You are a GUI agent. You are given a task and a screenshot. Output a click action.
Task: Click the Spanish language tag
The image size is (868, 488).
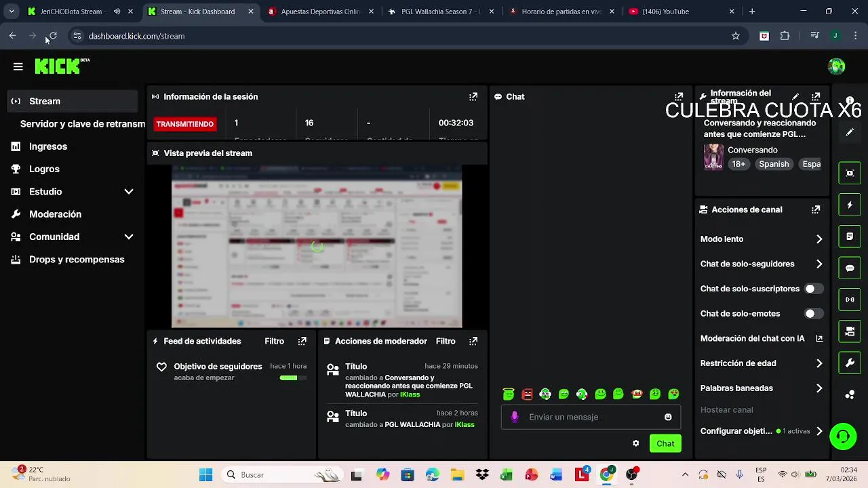click(774, 164)
